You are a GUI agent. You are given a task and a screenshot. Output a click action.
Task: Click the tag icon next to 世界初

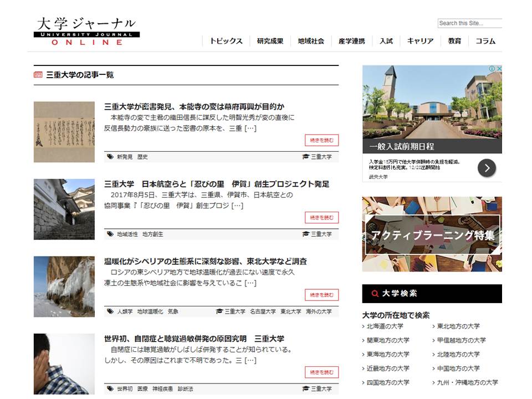110,389
